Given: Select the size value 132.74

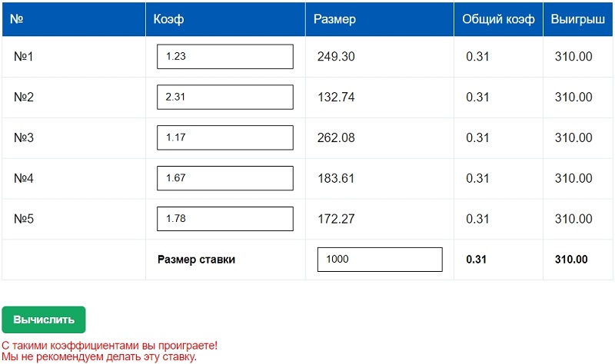Looking at the screenshot, I should [x=336, y=98].
